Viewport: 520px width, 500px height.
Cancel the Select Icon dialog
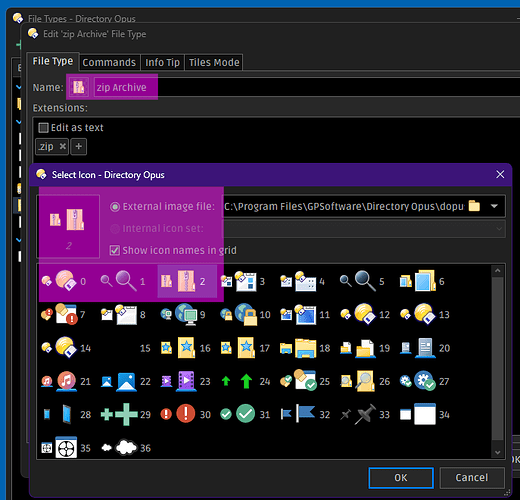pos(472,478)
